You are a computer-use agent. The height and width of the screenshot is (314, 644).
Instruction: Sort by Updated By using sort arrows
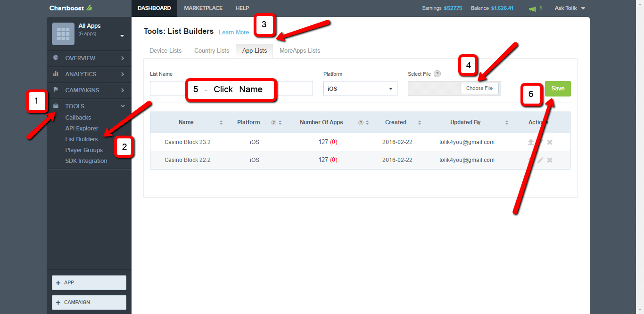[507, 122]
